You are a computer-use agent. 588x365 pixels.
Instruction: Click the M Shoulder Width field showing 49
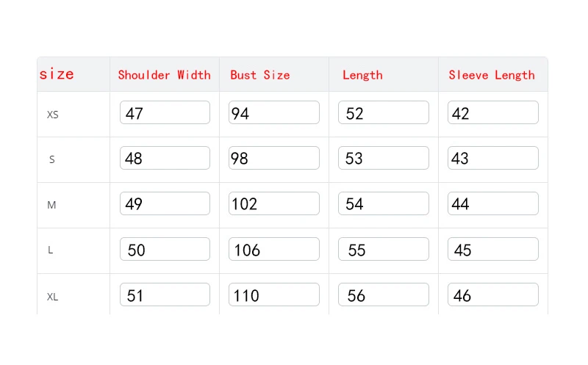click(165, 203)
